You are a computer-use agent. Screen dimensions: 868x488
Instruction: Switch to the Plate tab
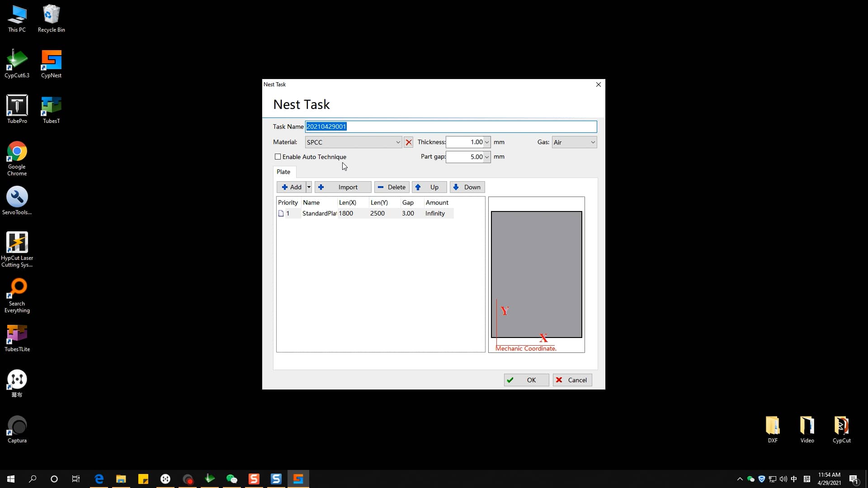[x=283, y=172]
